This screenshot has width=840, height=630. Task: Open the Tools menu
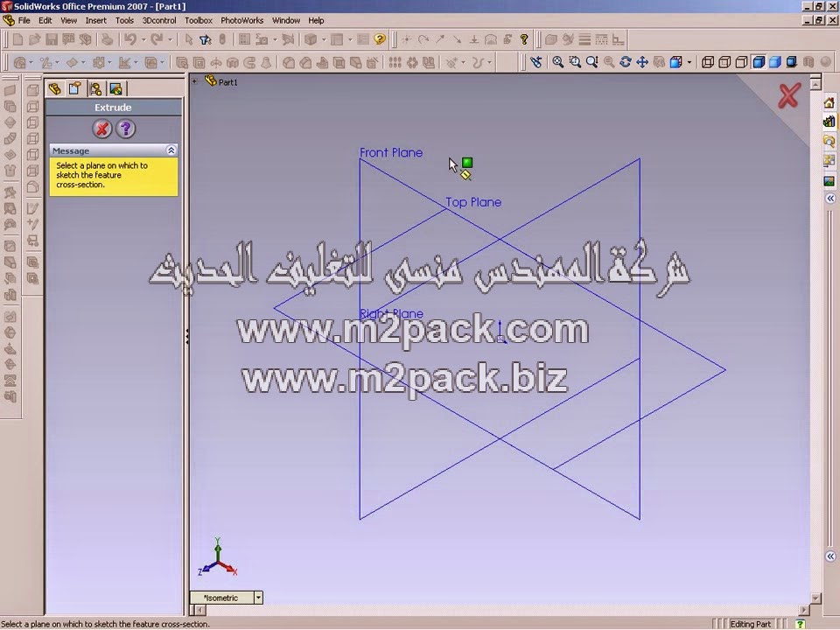[x=124, y=20]
